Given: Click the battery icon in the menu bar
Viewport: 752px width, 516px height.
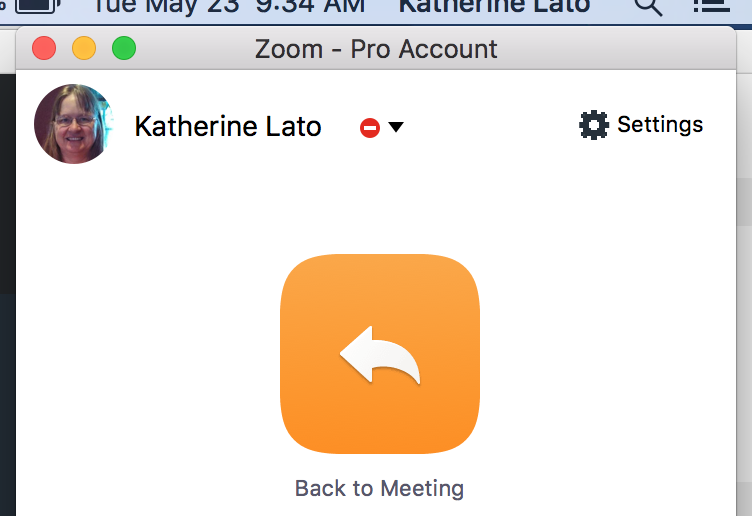Looking at the screenshot, I should [x=37, y=6].
